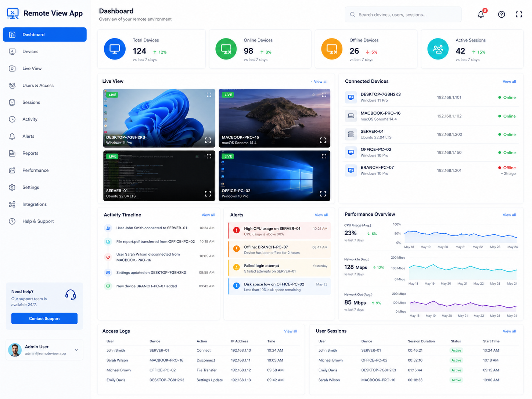Image resolution: width=532 pixels, height=399 pixels.
Task: Click the file transfer timeline icon
Action: pos(108,241)
